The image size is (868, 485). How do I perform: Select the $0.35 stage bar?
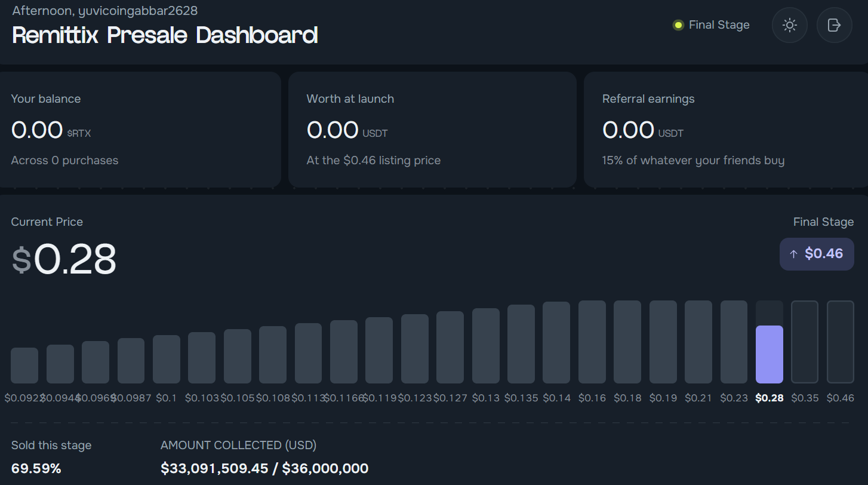[805, 342]
